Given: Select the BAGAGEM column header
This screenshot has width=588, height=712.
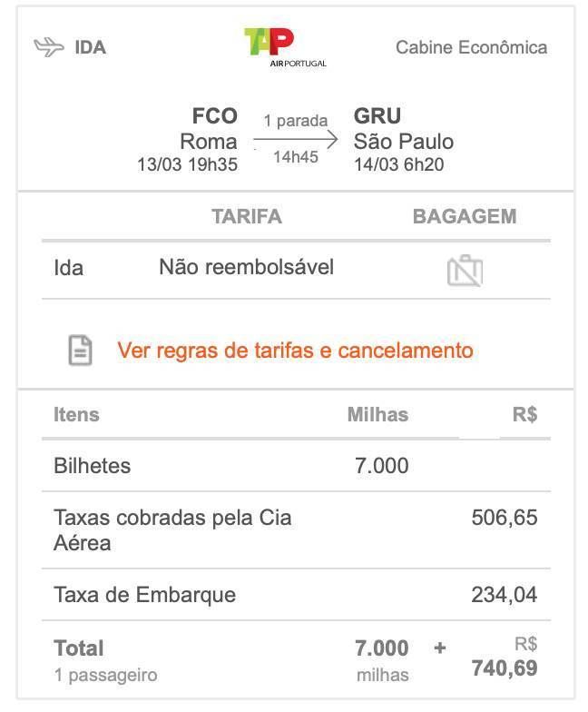Looking at the screenshot, I should (465, 216).
